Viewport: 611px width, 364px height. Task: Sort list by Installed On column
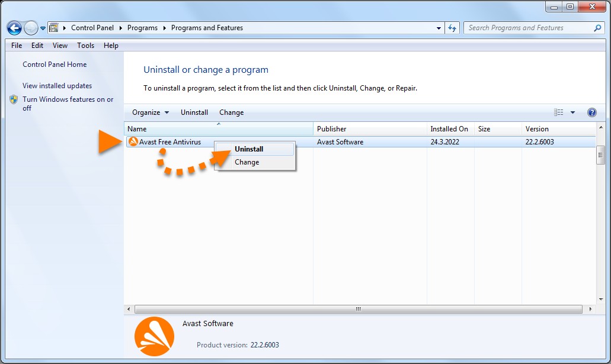click(450, 128)
